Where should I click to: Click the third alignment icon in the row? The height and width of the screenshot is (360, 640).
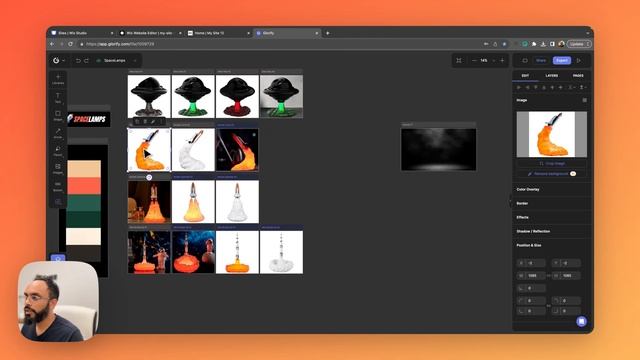pyautogui.click(x=536, y=87)
